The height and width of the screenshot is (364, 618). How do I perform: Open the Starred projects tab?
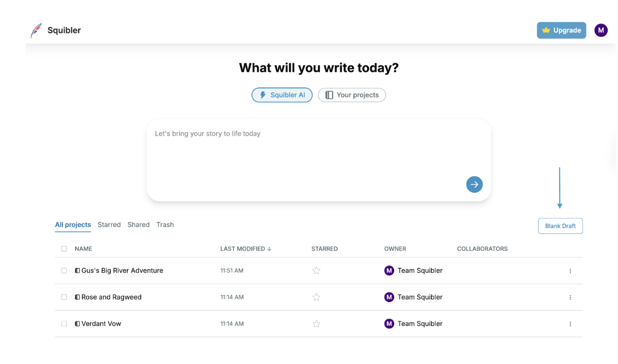point(109,225)
